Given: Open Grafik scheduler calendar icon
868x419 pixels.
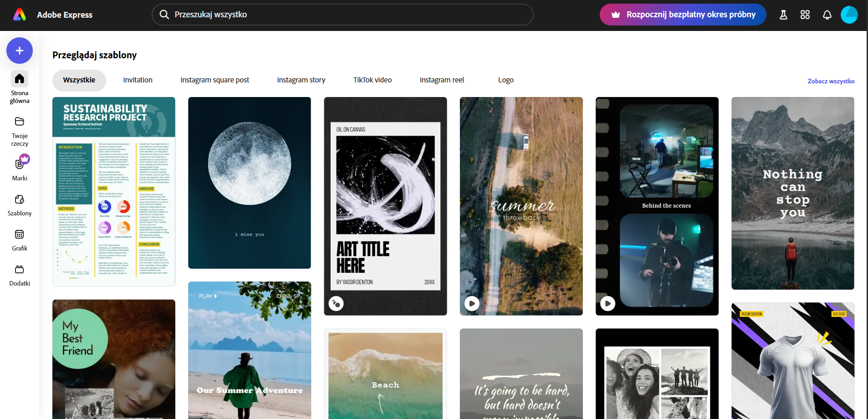Looking at the screenshot, I should pos(20,235).
